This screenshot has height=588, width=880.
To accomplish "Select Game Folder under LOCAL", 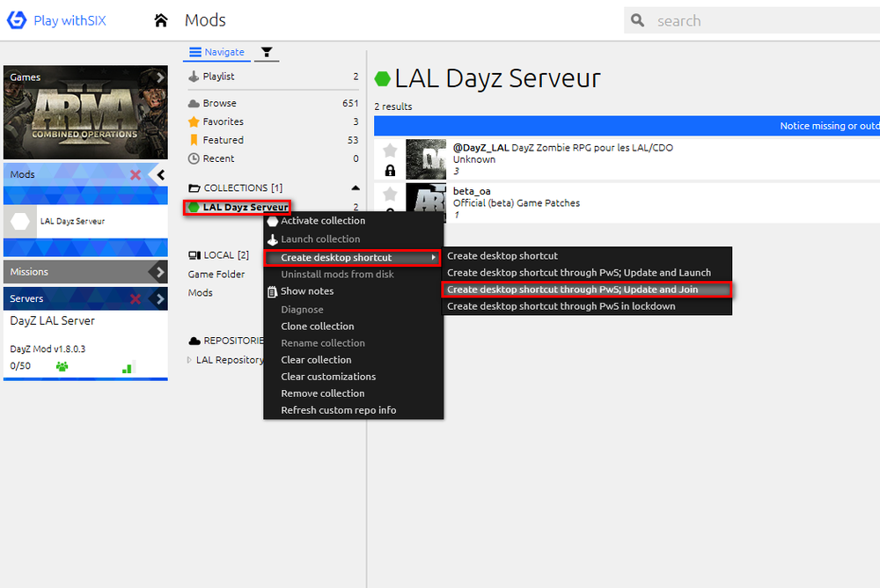I will (x=216, y=274).
